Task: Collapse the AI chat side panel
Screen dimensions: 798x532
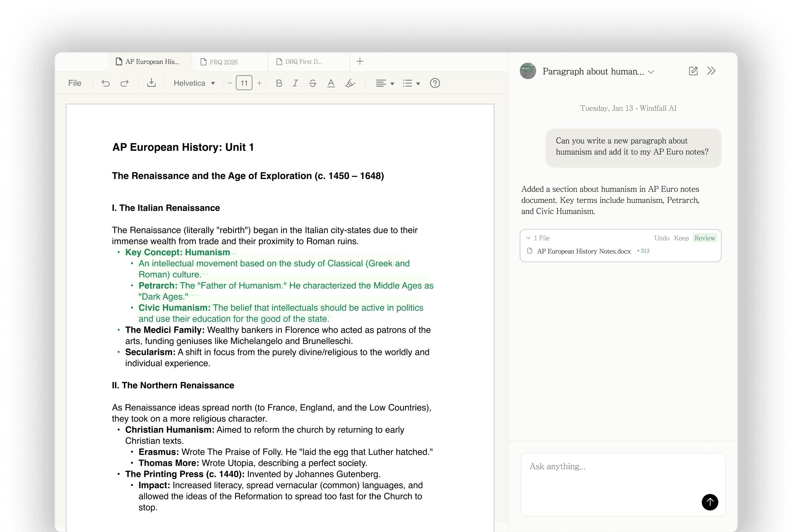Action: pos(711,71)
